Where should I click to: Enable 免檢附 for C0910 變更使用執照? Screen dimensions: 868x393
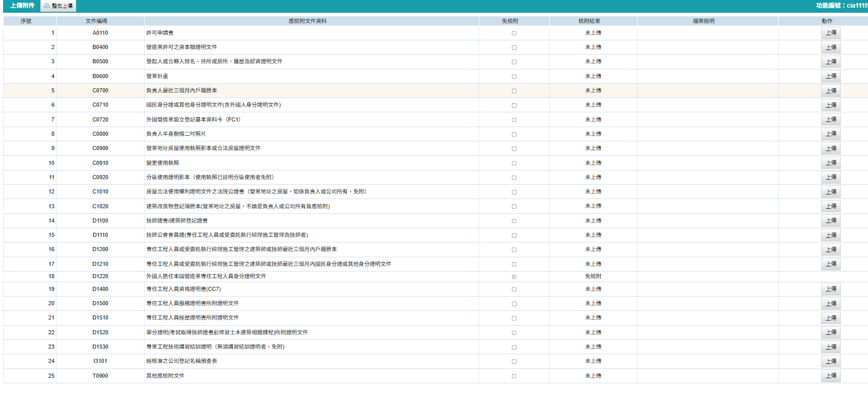point(514,163)
